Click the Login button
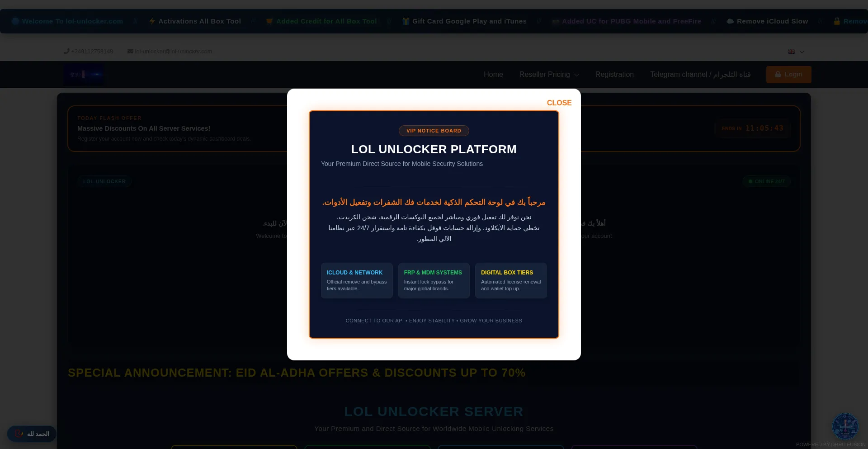Screen dimensions: 868x449 [788, 75]
